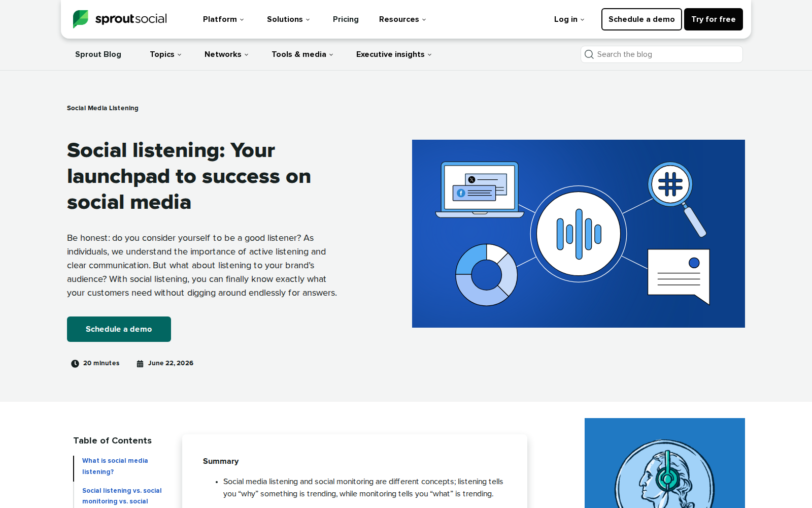Expand the Topics blog menu
This screenshot has width=812, height=508.
pos(165,54)
